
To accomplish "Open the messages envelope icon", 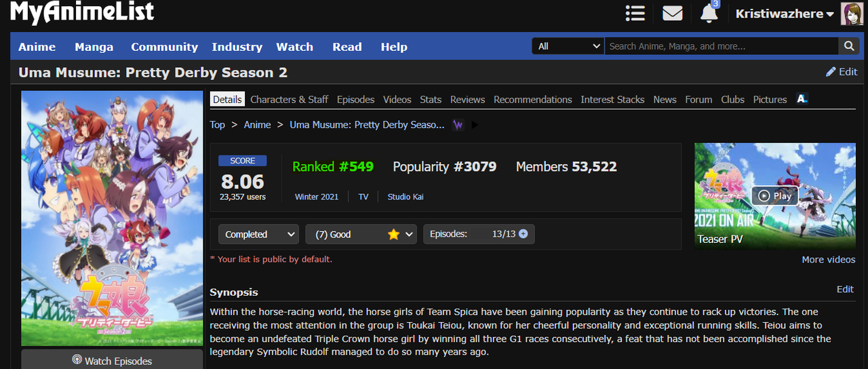I will [x=672, y=13].
